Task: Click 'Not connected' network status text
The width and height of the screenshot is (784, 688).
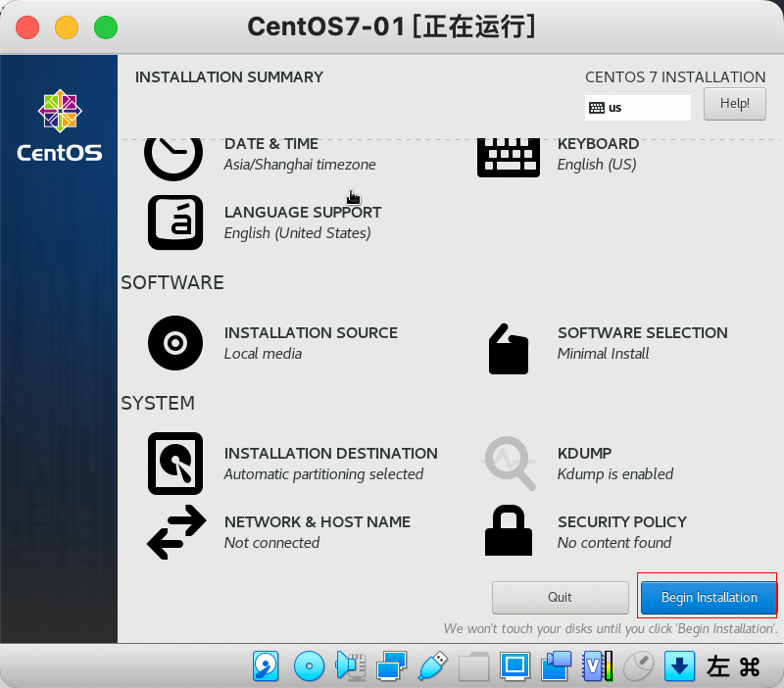Action: pos(271,543)
